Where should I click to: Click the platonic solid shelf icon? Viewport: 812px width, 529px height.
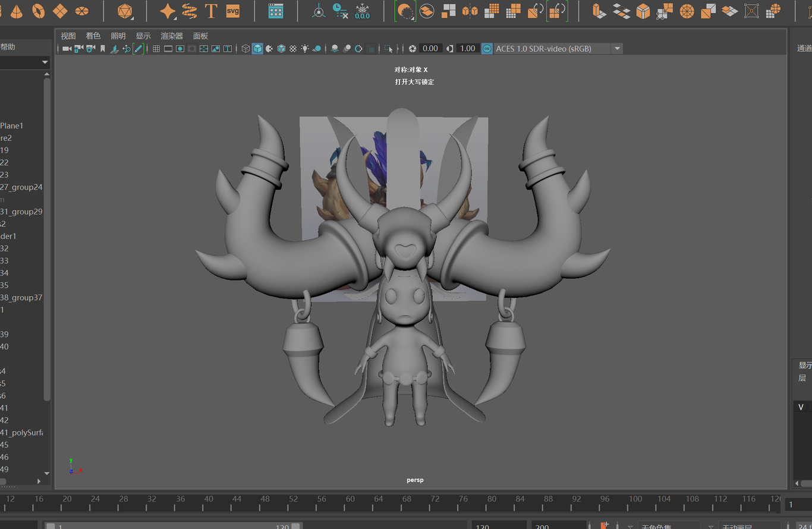point(124,11)
